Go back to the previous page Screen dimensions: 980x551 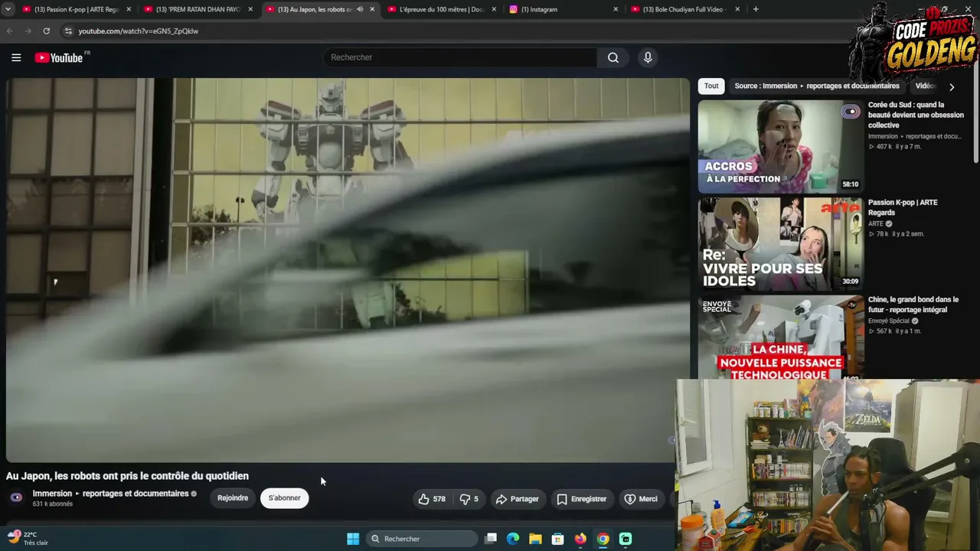10,31
